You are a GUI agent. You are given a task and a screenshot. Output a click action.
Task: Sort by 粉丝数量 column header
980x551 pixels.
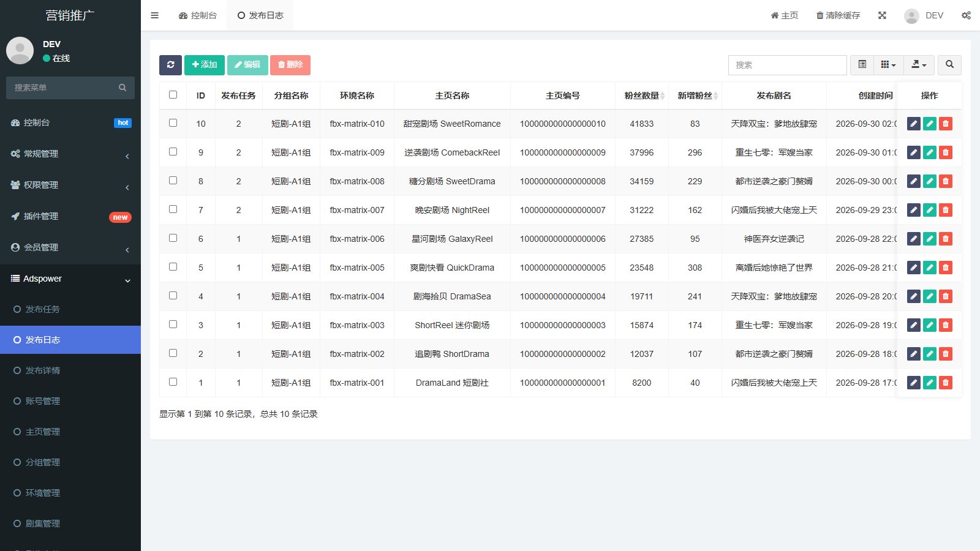tap(642, 96)
